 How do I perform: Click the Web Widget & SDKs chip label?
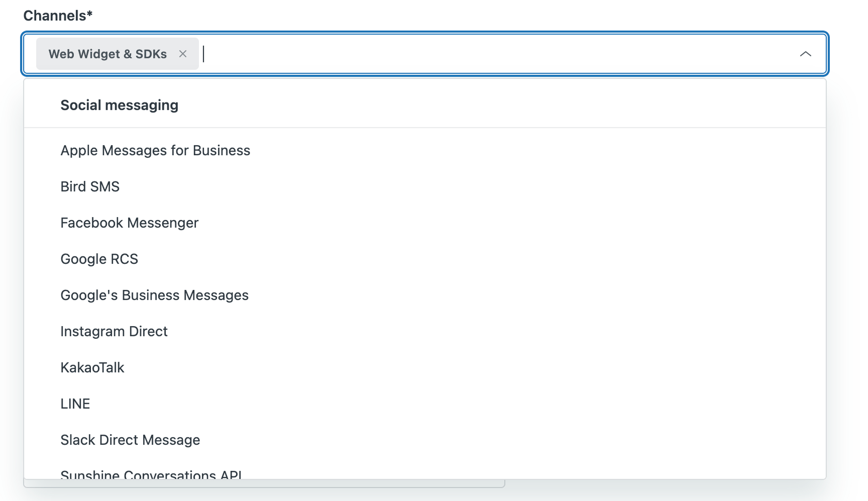pyautogui.click(x=107, y=54)
